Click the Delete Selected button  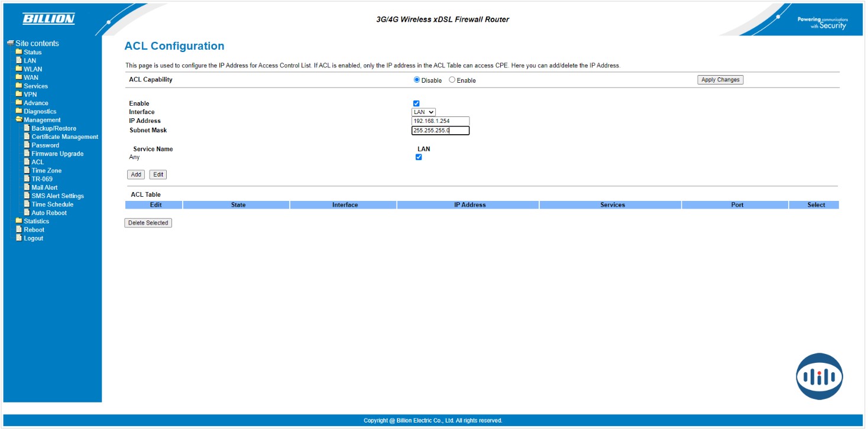[148, 223]
